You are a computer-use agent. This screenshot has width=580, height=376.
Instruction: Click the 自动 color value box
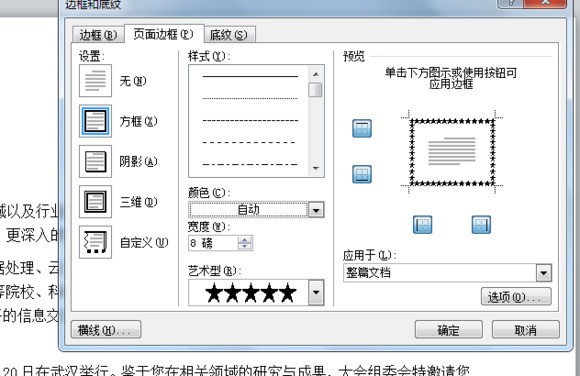tap(248, 210)
